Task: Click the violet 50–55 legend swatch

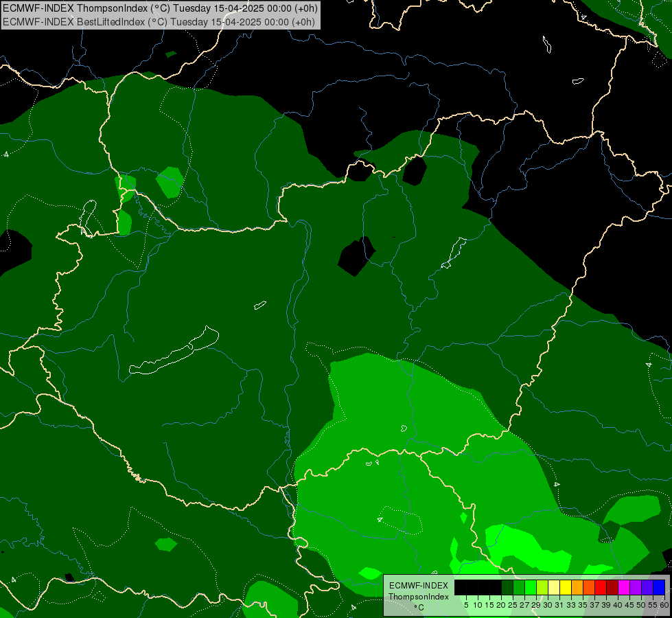Action: [x=647, y=588]
